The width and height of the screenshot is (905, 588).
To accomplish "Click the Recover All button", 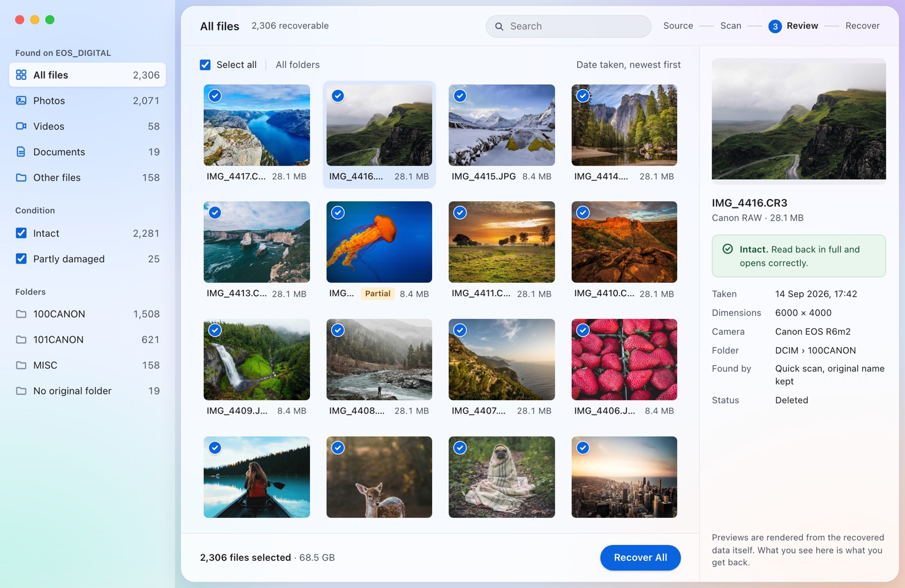I will 640,557.
